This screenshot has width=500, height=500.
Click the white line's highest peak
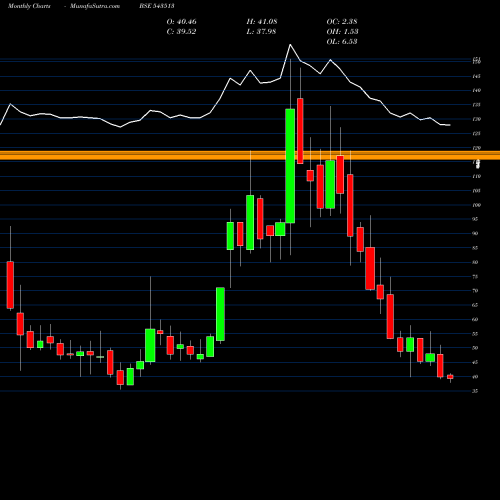click(x=290, y=44)
